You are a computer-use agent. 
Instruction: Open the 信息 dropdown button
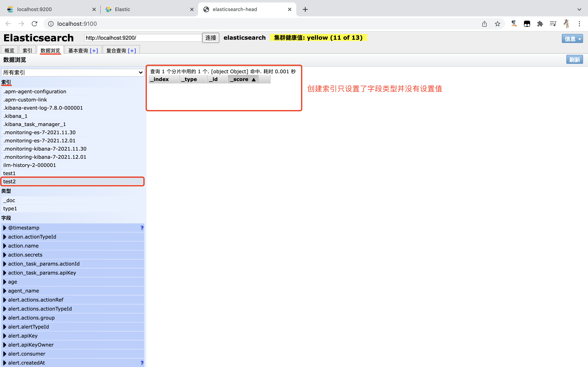click(x=572, y=39)
